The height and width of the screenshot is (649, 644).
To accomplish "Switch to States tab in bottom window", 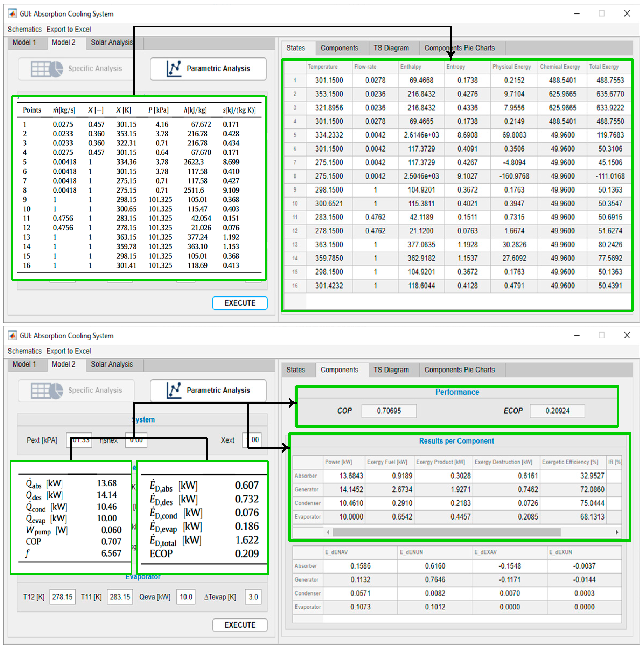I will coord(296,370).
